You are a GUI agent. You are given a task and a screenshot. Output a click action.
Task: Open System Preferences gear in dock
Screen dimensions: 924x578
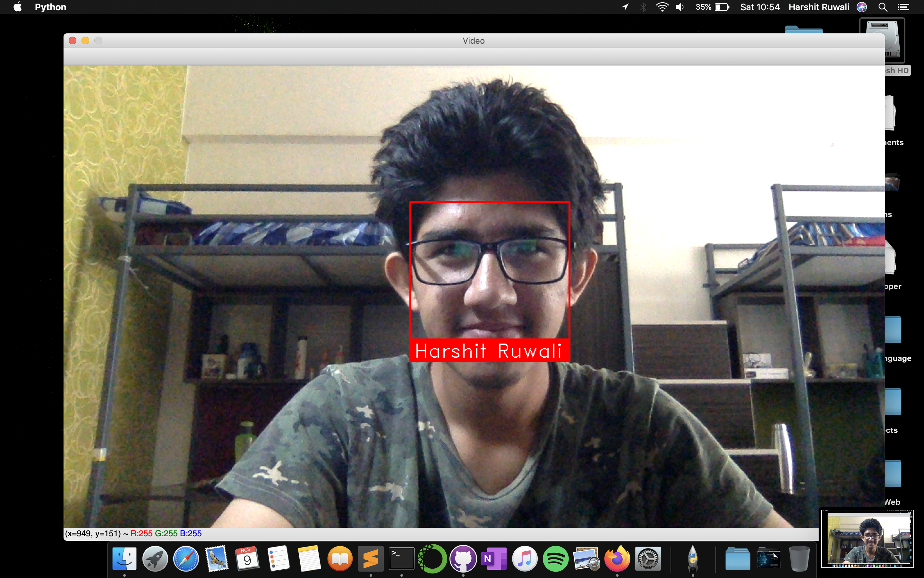648,559
